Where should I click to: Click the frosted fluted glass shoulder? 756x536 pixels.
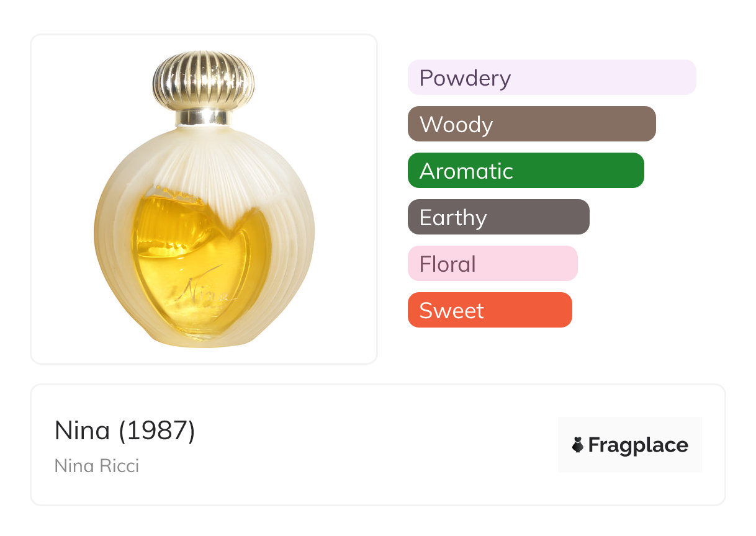pos(205,161)
